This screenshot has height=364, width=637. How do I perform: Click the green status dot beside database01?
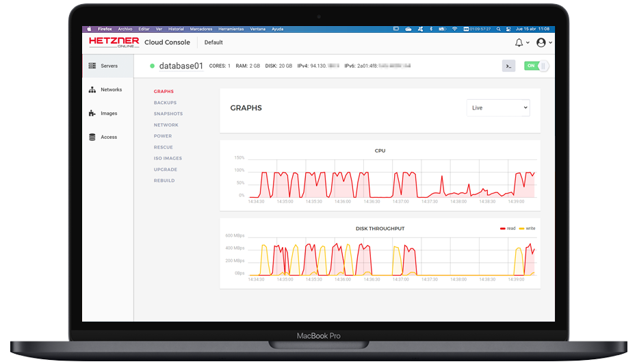[x=152, y=66]
